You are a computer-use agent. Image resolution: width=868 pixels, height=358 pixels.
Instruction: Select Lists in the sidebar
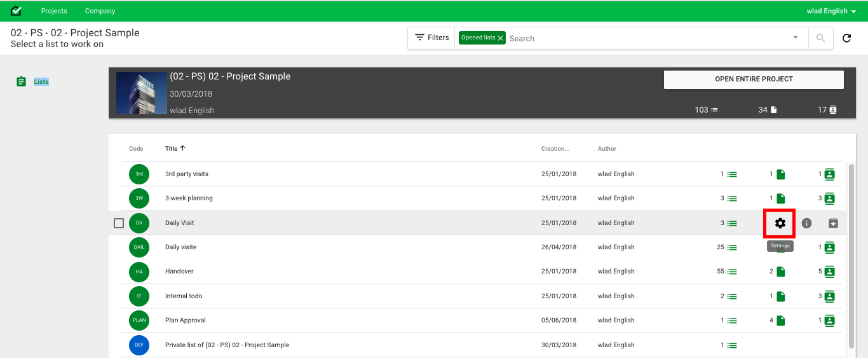[x=41, y=81]
